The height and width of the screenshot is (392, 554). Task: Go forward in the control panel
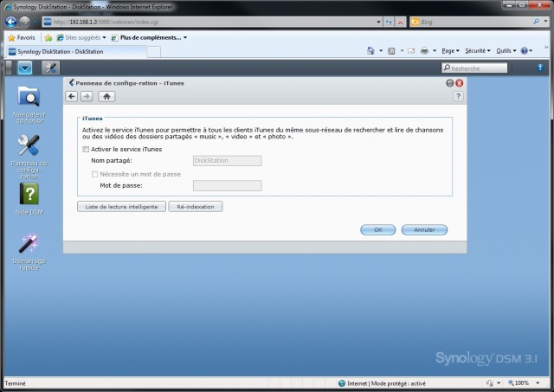point(87,96)
